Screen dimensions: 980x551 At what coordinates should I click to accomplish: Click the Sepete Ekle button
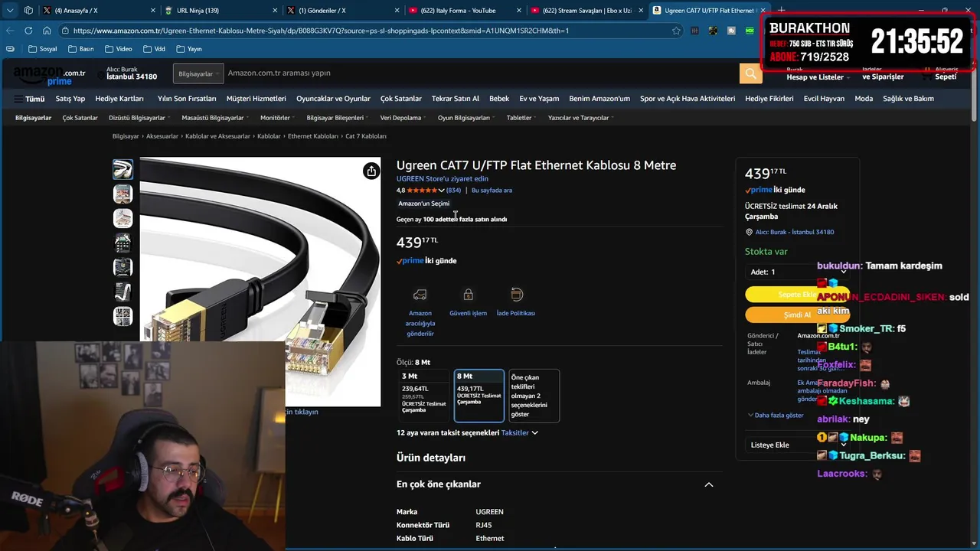pos(797,295)
